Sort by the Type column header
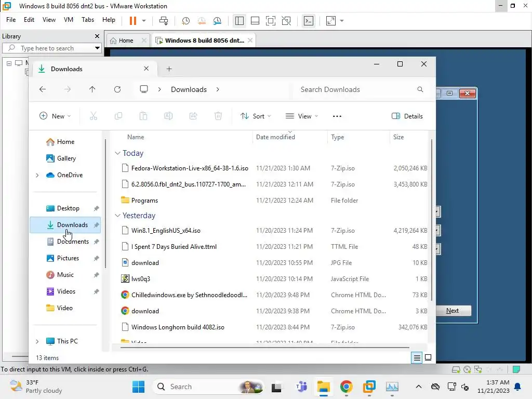Viewport: 532px width, 399px height. (x=338, y=137)
